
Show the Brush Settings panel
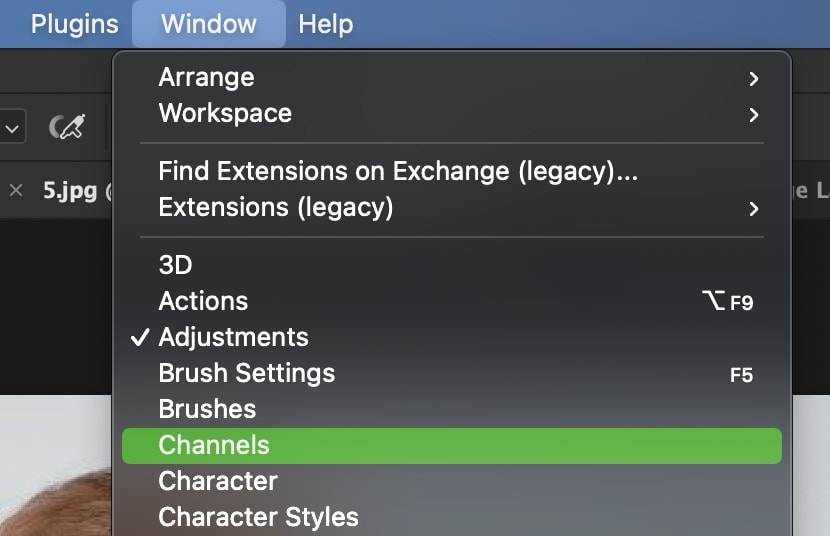click(x=452, y=373)
